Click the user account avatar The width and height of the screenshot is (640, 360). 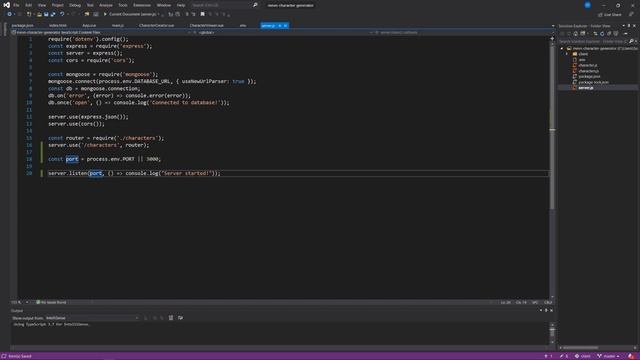click(587, 5)
